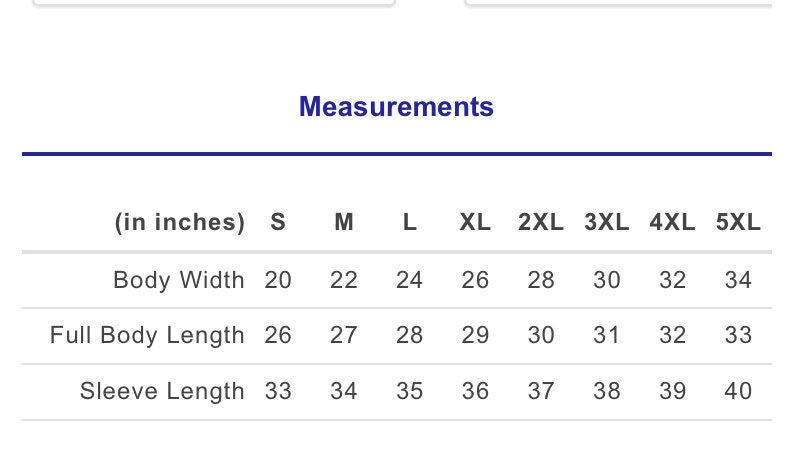Select the Body Width value for M
This screenshot has width=802, height=476.
(x=344, y=280)
